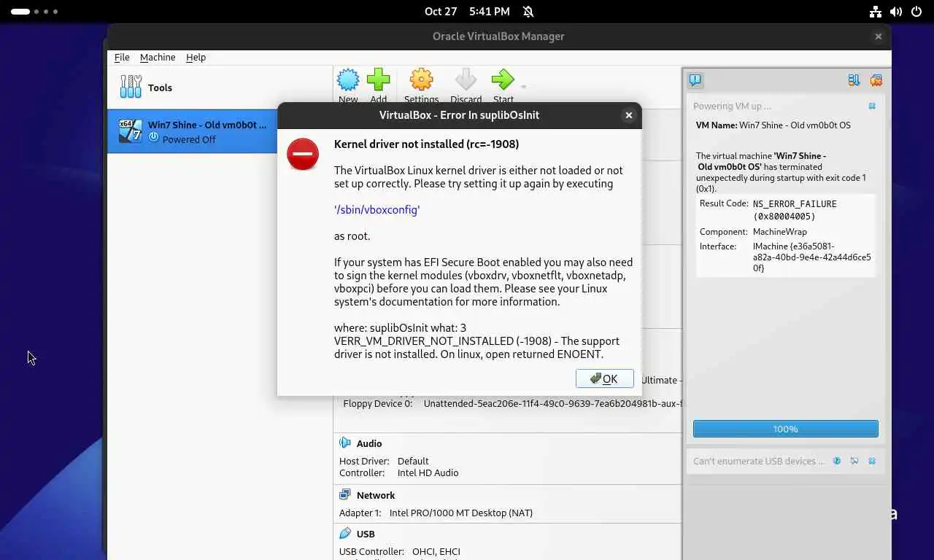Click the 'OHCI, EHCI' USB controller value
Viewport: 934px width, 560px height.
pyautogui.click(x=436, y=552)
